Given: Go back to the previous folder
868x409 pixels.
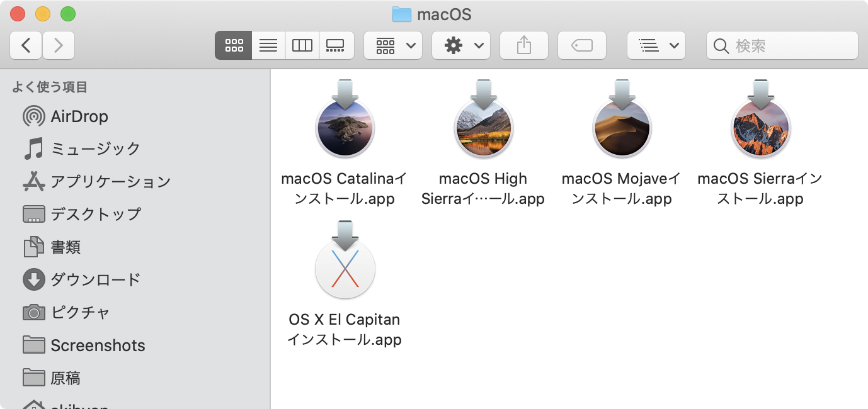Looking at the screenshot, I should [x=25, y=45].
